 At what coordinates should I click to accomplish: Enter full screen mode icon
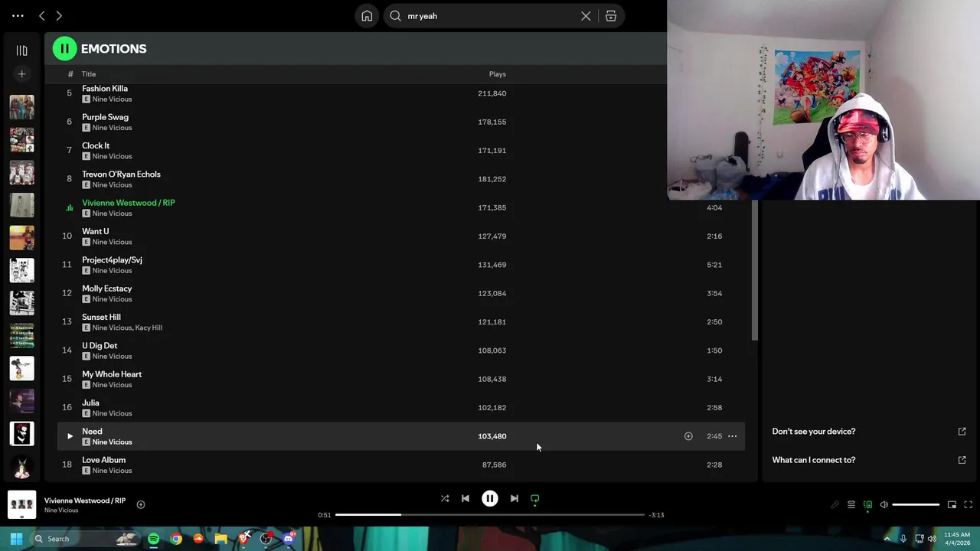pyautogui.click(x=968, y=505)
